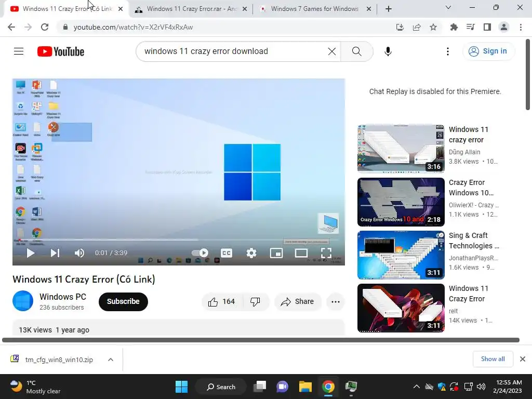532x399 pixels.
Task: Go to YouTube home via logo
Action: tap(61, 51)
